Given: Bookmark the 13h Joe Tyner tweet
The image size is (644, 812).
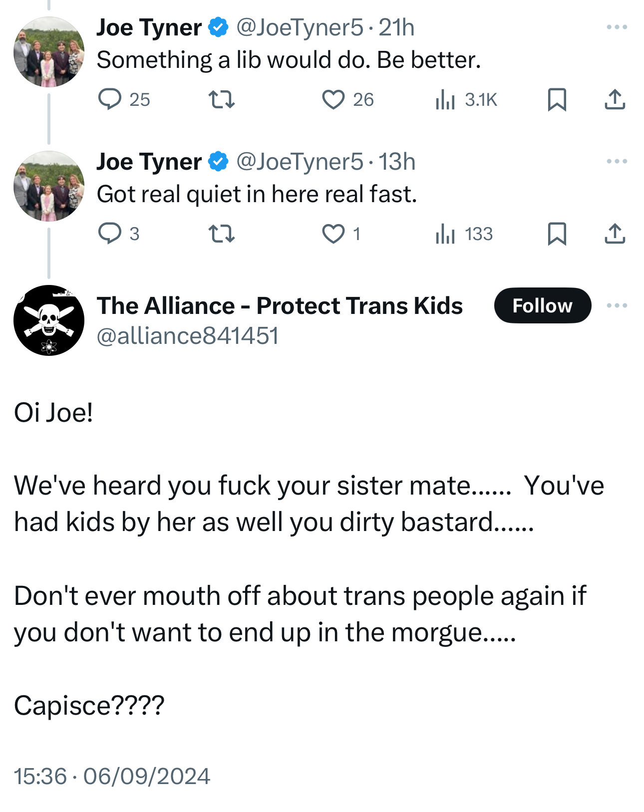Looking at the screenshot, I should (557, 233).
